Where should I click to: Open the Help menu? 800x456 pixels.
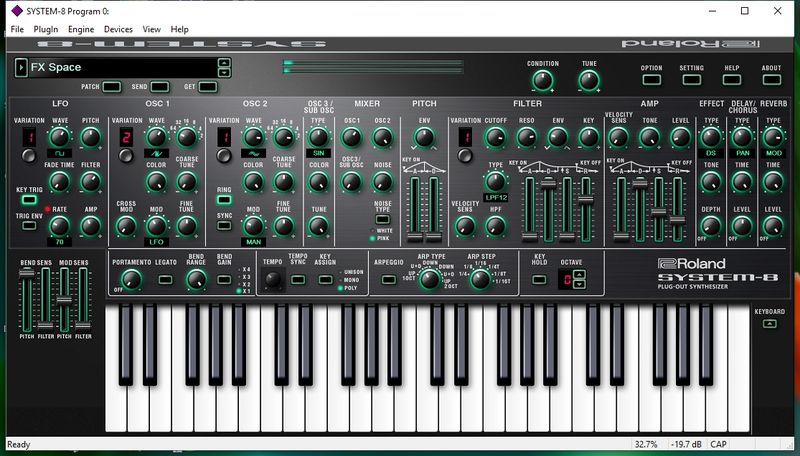[x=179, y=29]
